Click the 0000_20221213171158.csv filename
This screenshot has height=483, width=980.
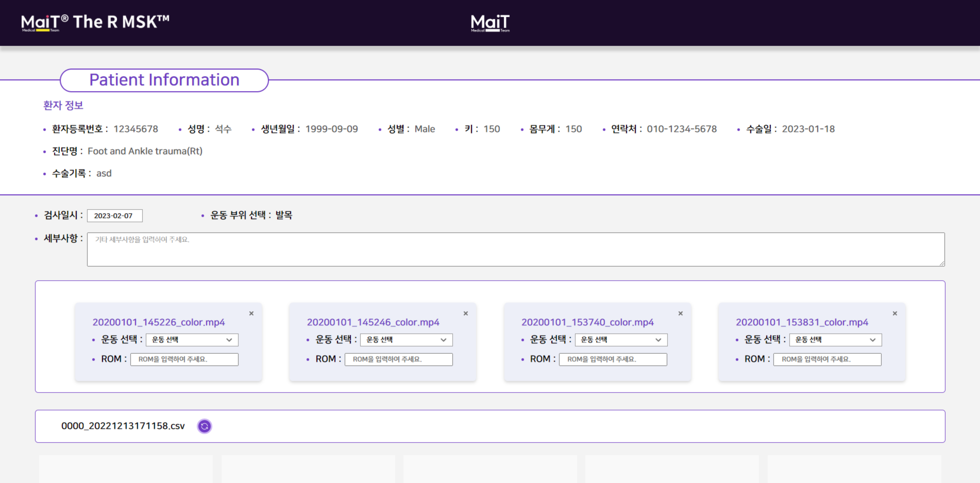pyautogui.click(x=123, y=426)
